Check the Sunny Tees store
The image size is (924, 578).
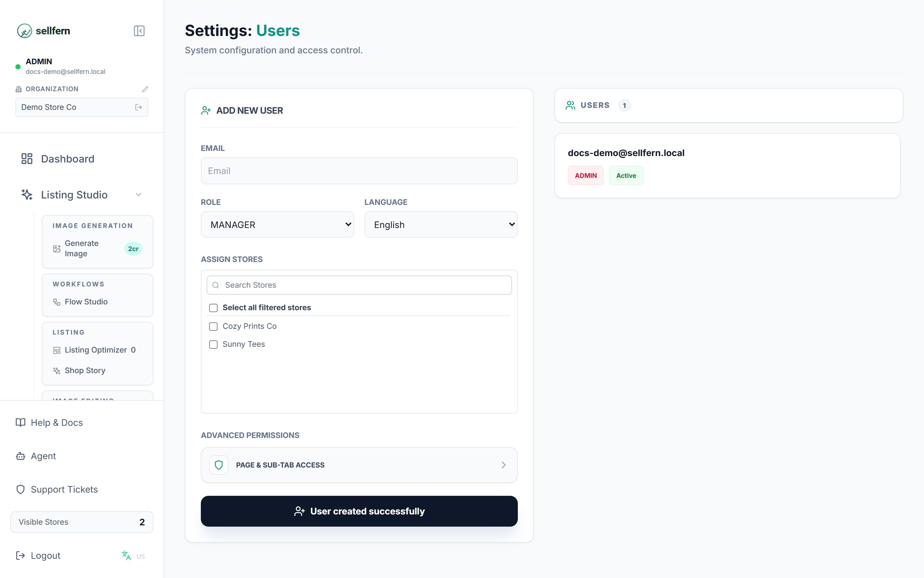(213, 345)
